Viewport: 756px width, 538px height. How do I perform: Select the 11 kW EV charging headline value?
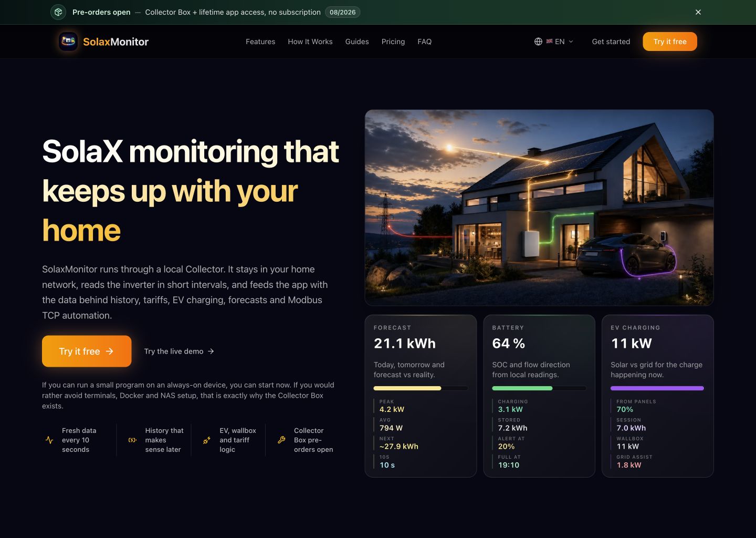(632, 344)
